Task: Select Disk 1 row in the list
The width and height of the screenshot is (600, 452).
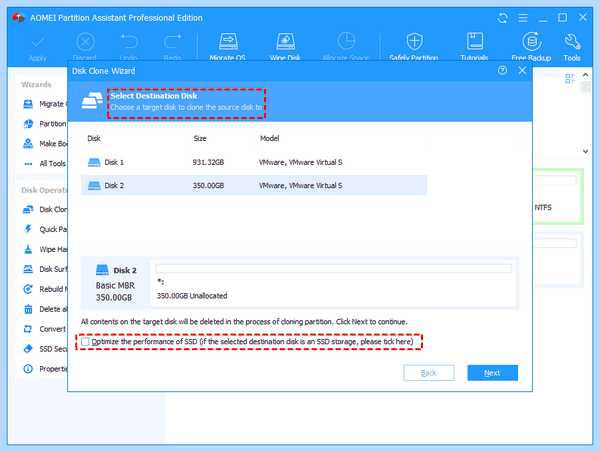Action: pyautogui.click(x=254, y=162)
